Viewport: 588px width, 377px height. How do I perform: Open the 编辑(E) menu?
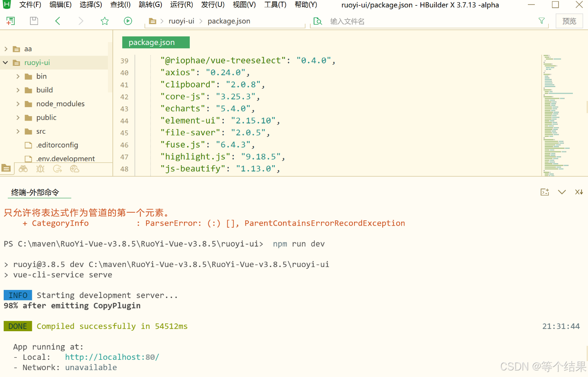pyautogui.click(x=61, y=5)
